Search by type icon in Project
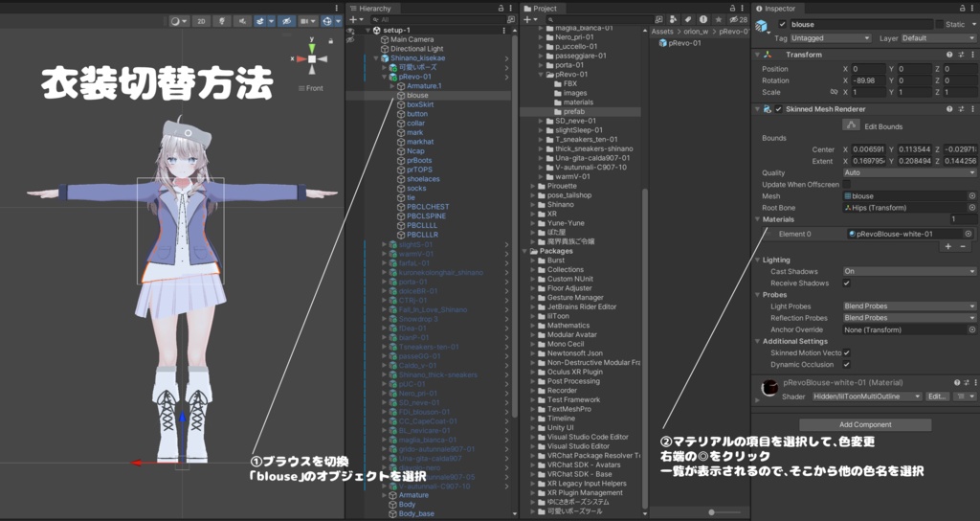The width and height of the screenshot is (980, 521). click(673, 20)
